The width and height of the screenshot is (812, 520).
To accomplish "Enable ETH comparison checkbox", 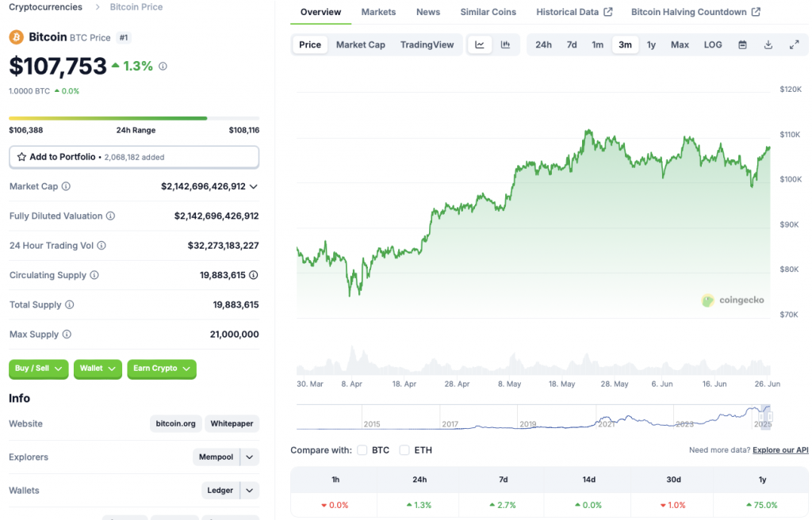I will pos(404,450).
